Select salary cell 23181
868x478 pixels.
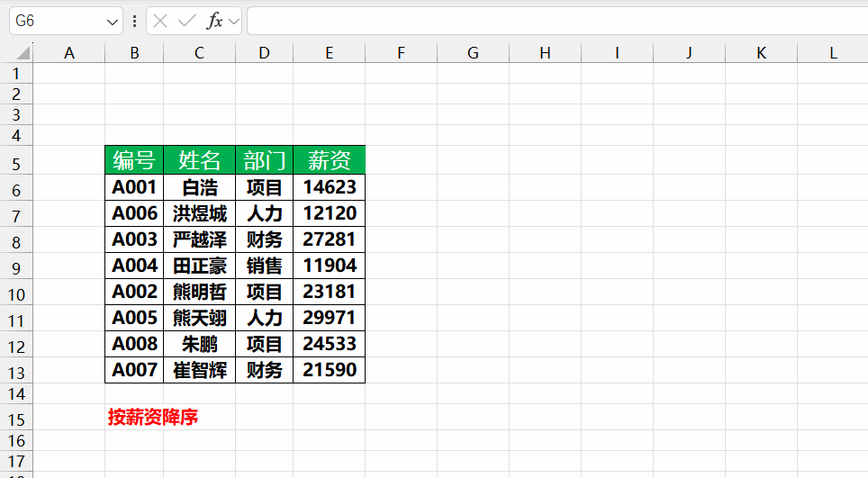tap(330, 292)
